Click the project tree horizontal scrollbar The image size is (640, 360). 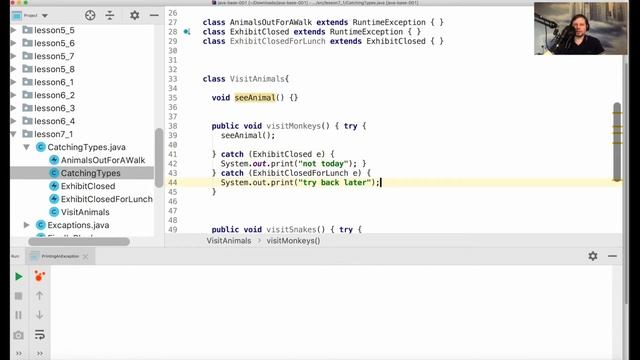(79, 241)
